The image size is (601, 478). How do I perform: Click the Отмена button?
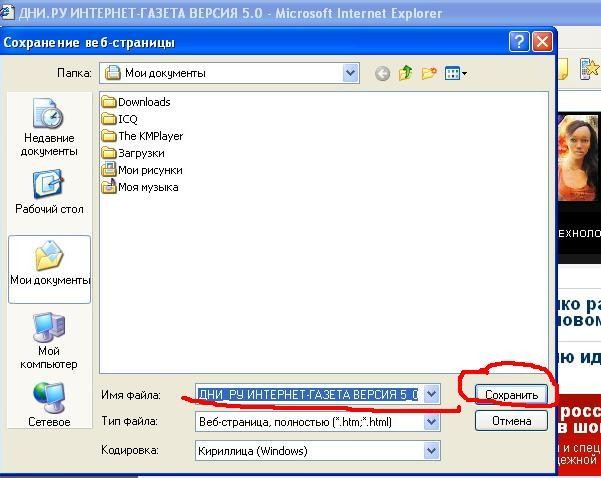click(511, 421)
